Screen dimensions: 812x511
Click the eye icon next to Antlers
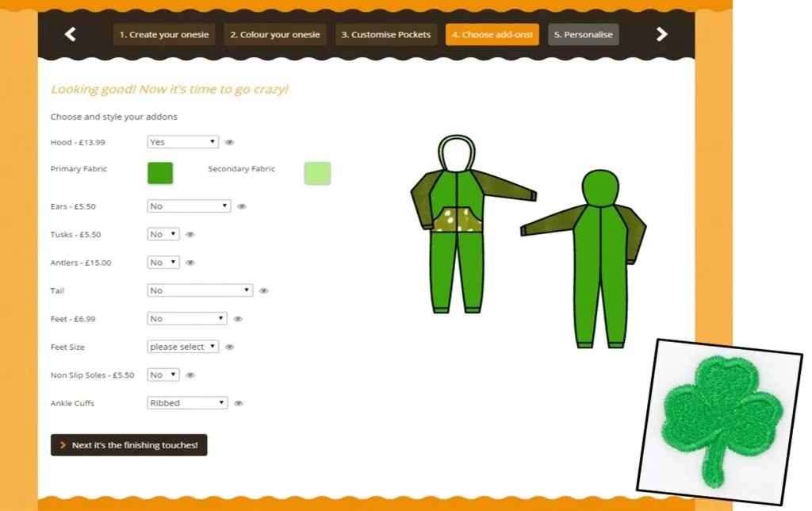(x=190, y=263)
